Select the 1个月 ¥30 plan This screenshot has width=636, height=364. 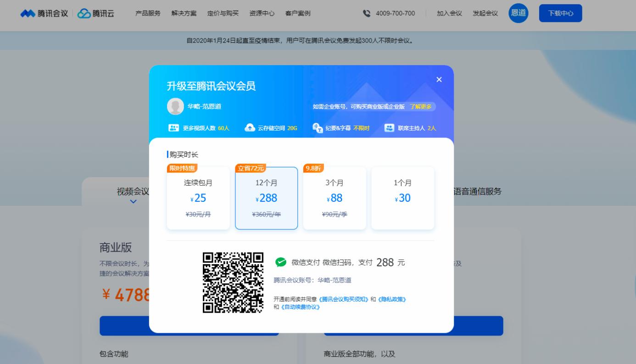click(403, 198)
